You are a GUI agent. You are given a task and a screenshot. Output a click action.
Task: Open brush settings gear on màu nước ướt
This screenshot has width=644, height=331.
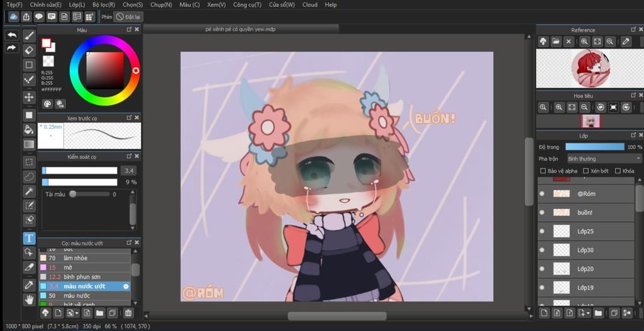point(126,286)
